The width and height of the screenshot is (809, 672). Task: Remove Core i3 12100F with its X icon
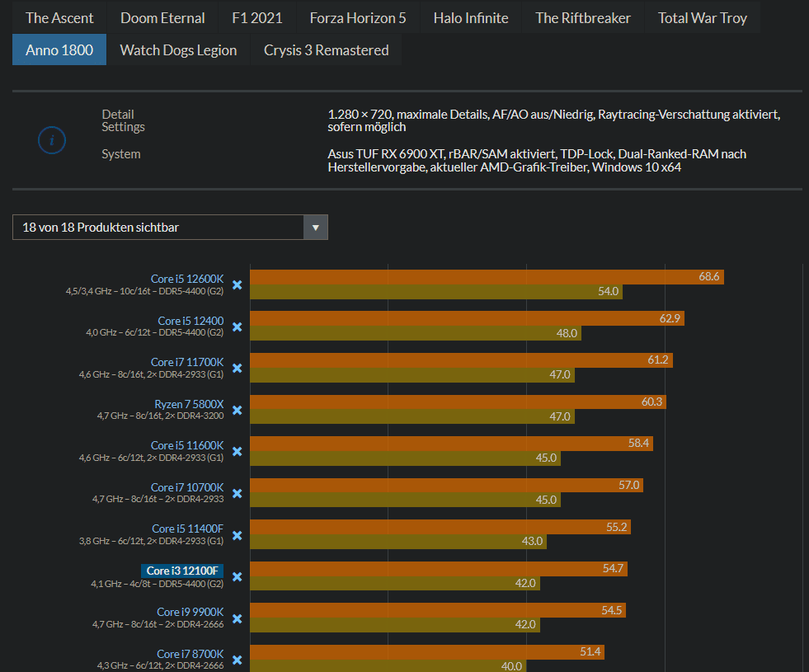coord(238,576)
